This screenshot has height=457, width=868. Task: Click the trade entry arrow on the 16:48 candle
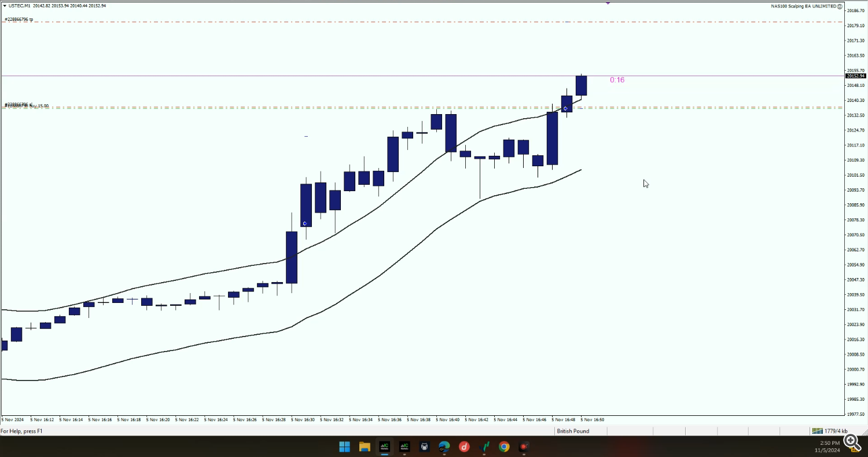[565, 108]
